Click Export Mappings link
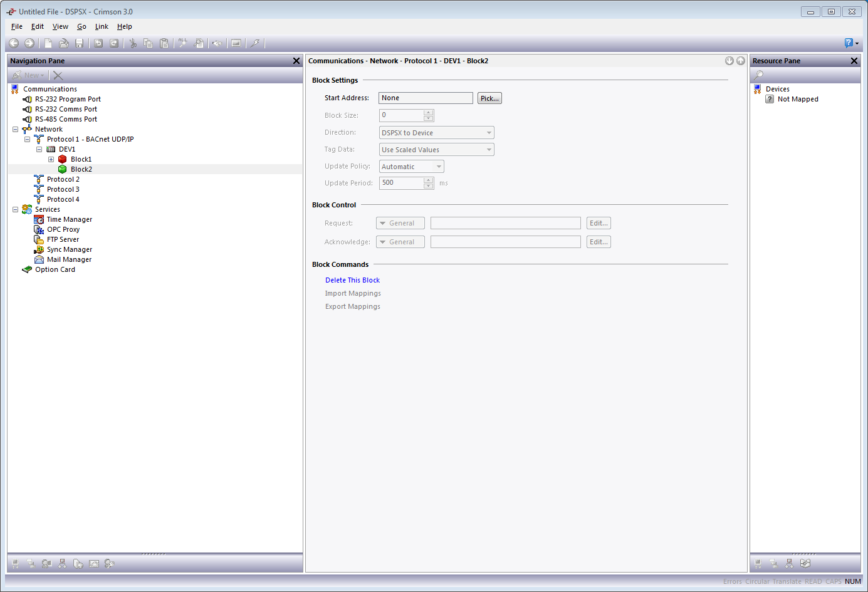The width and height of the screenshot is (868, 592). pyautogui.click(x=352, y=306)
